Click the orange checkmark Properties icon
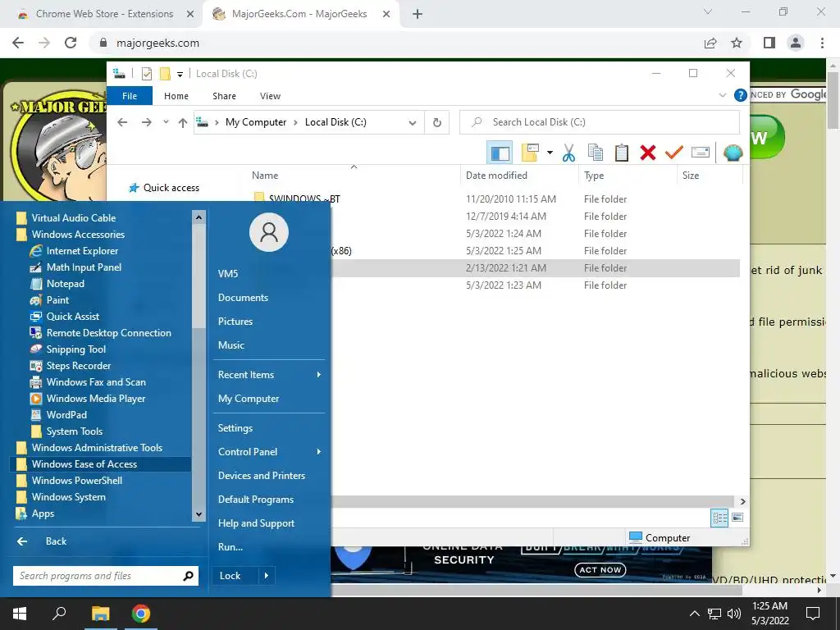 tap(674, 153)
